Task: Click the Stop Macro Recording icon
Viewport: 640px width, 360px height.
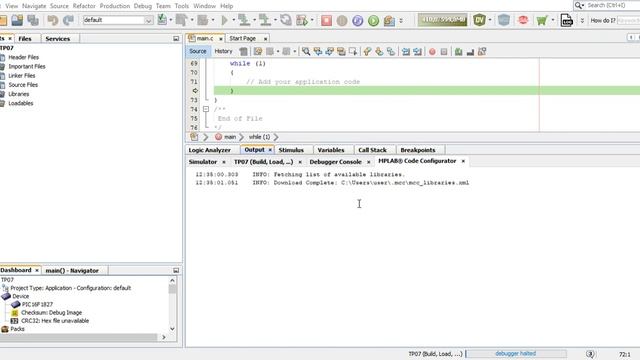Action: click(x=444, y=51)
